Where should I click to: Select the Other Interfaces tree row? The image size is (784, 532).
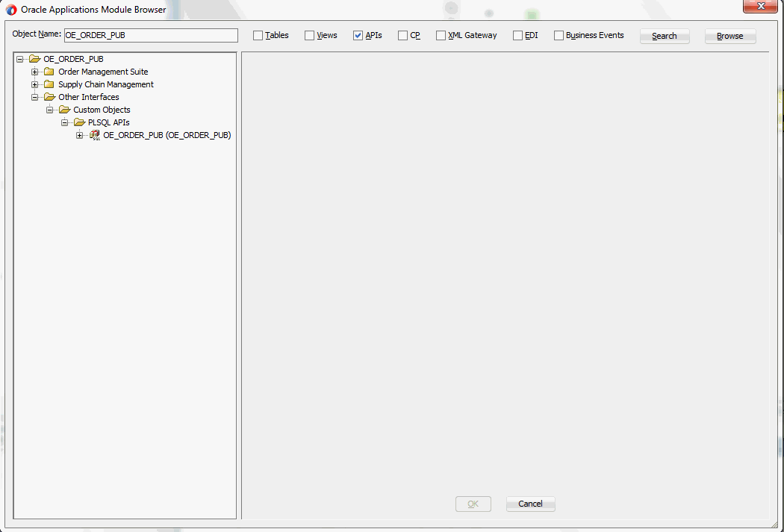pos(89,97)
